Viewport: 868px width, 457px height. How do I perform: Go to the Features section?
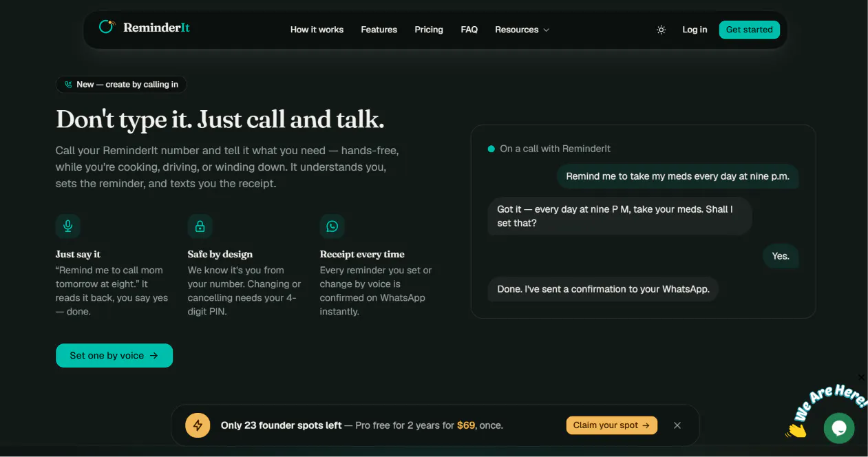(x=379, y=30)
